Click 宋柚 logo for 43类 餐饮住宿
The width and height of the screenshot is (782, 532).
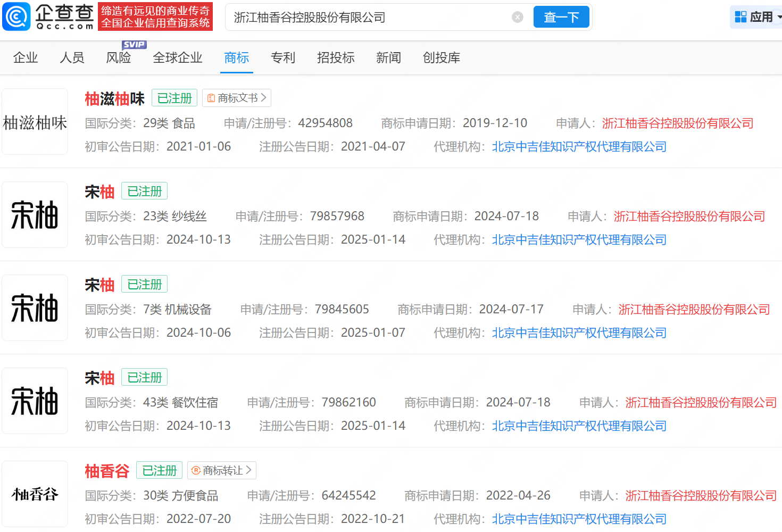35,401
